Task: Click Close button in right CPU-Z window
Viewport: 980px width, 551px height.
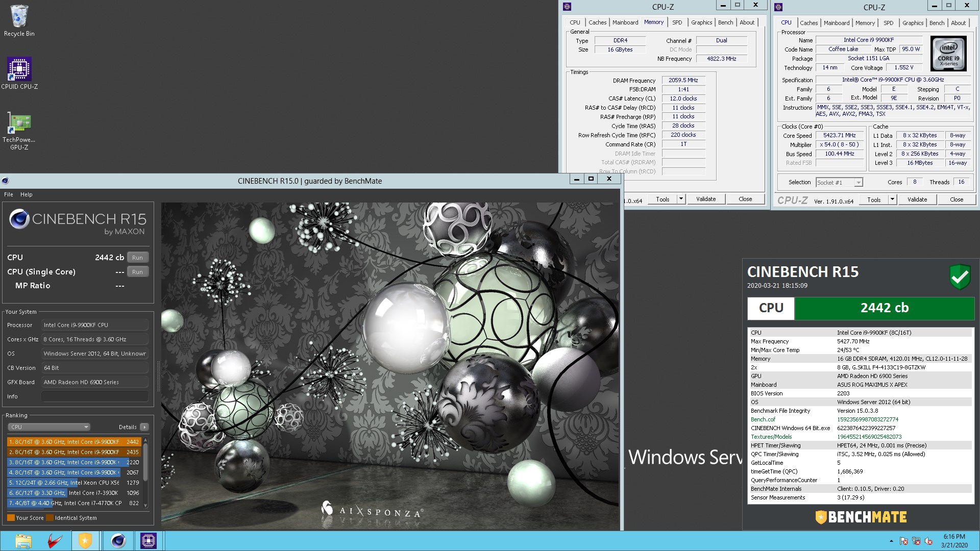Action: click(x=957, y=199)
